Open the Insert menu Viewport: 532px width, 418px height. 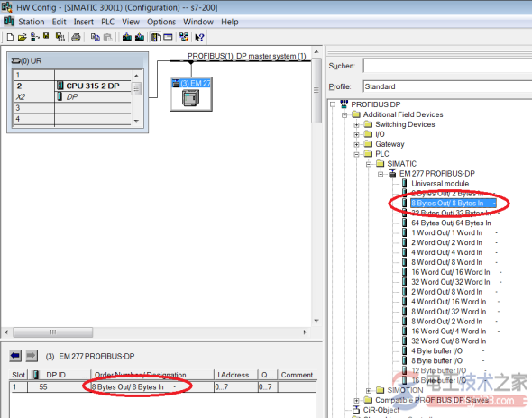(x=84, y=22)
